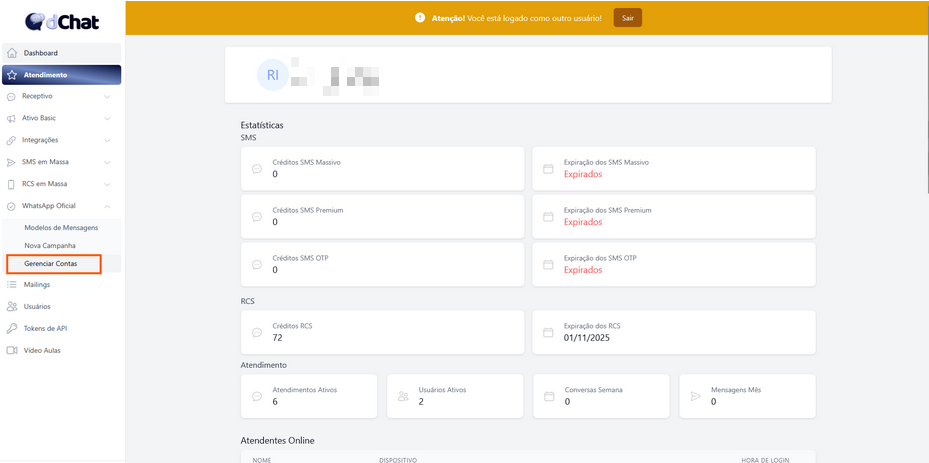
Task: Click the RI user avatar
Action: [272, 74]
